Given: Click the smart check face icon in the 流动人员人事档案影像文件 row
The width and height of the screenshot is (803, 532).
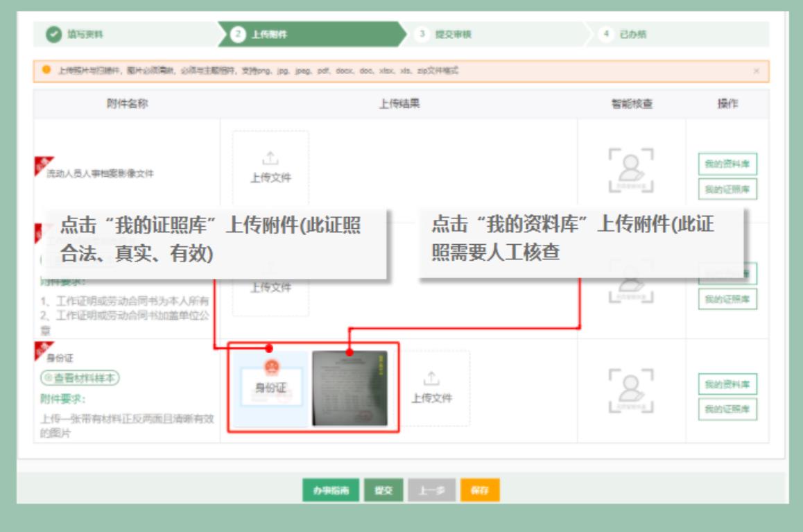Looking at the screenshot, I should tap(631, 170).
